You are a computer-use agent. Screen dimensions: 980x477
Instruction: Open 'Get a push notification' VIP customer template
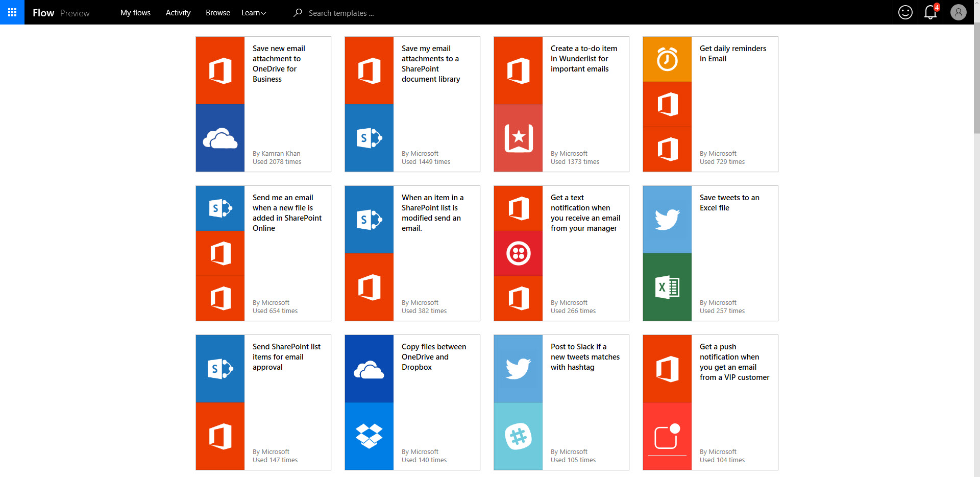click(734, 362)
